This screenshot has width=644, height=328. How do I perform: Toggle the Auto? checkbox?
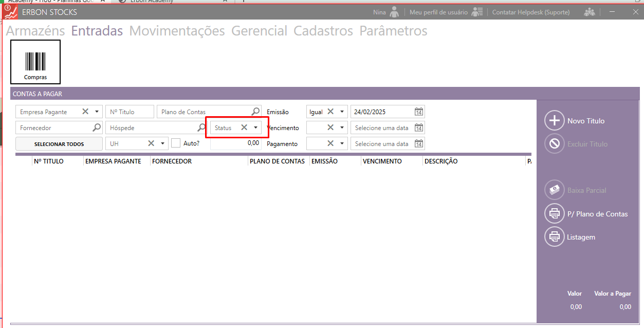[x=176, y=143]
